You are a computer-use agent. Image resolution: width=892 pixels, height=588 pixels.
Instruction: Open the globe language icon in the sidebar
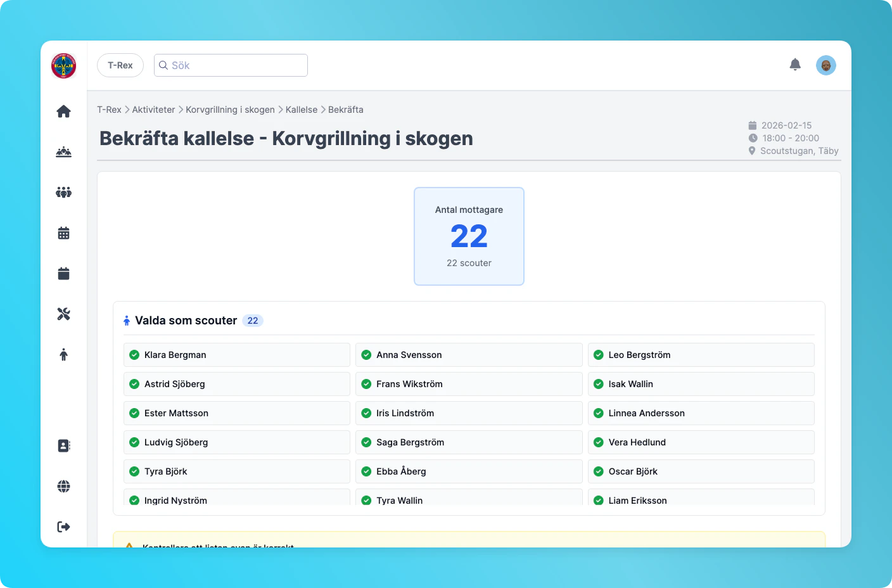click(63, 486)
